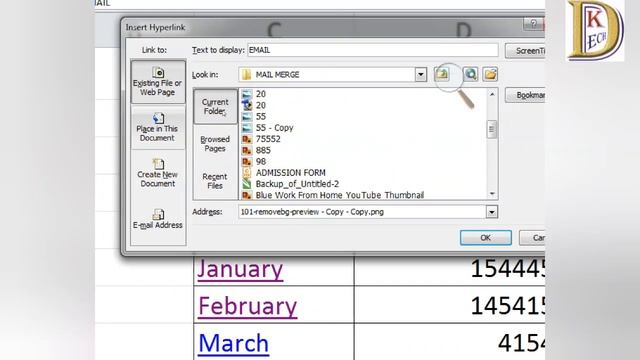Viewport: 640px width, 360px height.
Task: Select the 75552 presentation file icon
Action: pyautogui.click(x=247, y=139)
